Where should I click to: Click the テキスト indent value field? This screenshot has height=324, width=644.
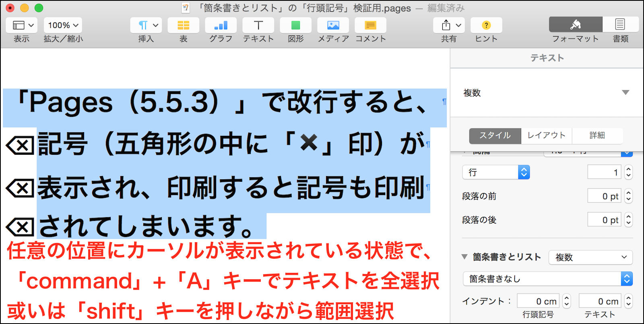600,301
